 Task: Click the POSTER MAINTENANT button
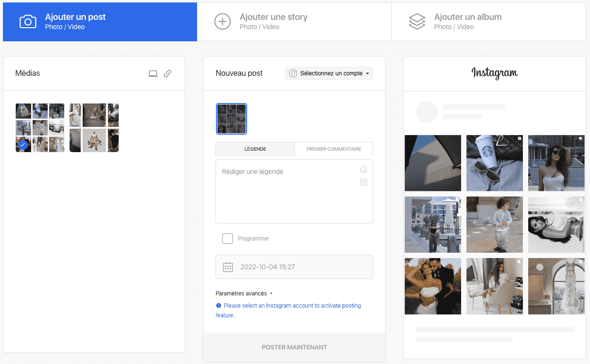(x=294, y=347)
